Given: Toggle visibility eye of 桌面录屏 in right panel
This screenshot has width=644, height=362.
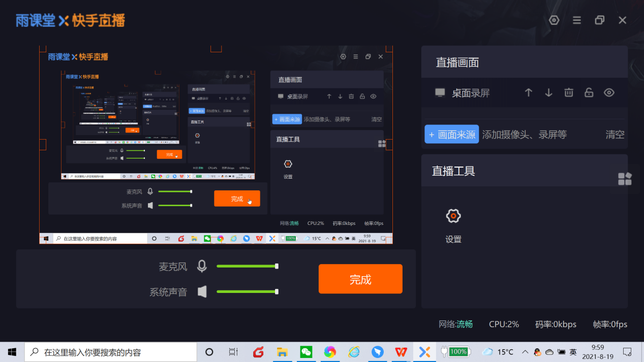Looking at the screenshot, I should click(609, 92).
